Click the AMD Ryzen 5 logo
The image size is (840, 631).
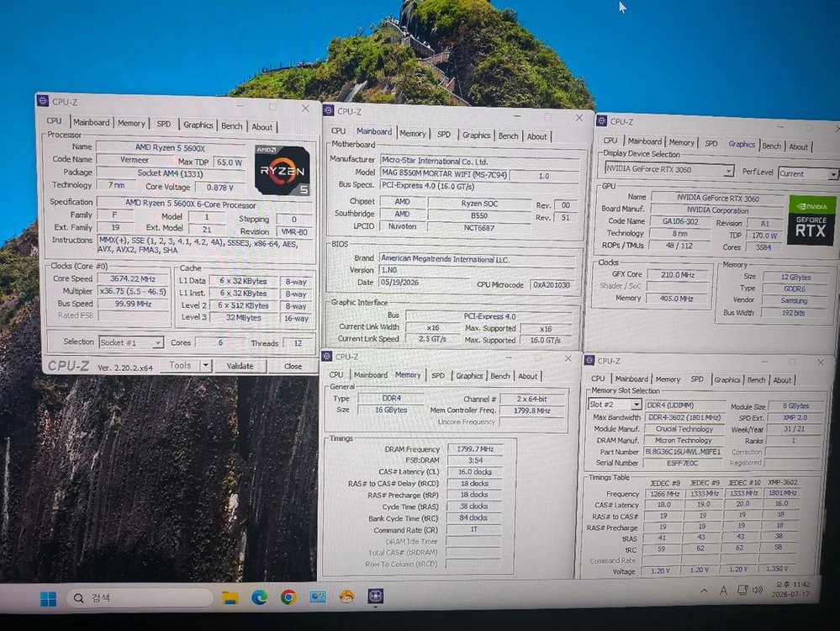pyautogui.click(x=283, y=170)
